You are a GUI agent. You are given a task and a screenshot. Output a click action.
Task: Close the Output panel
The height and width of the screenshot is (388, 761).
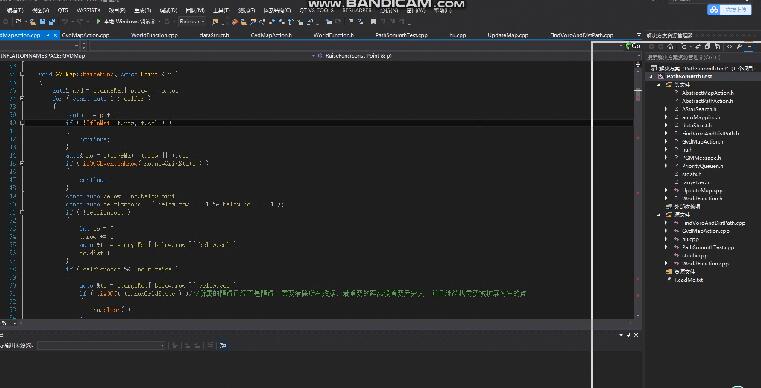pyautogui.click(x=636, y=335)
